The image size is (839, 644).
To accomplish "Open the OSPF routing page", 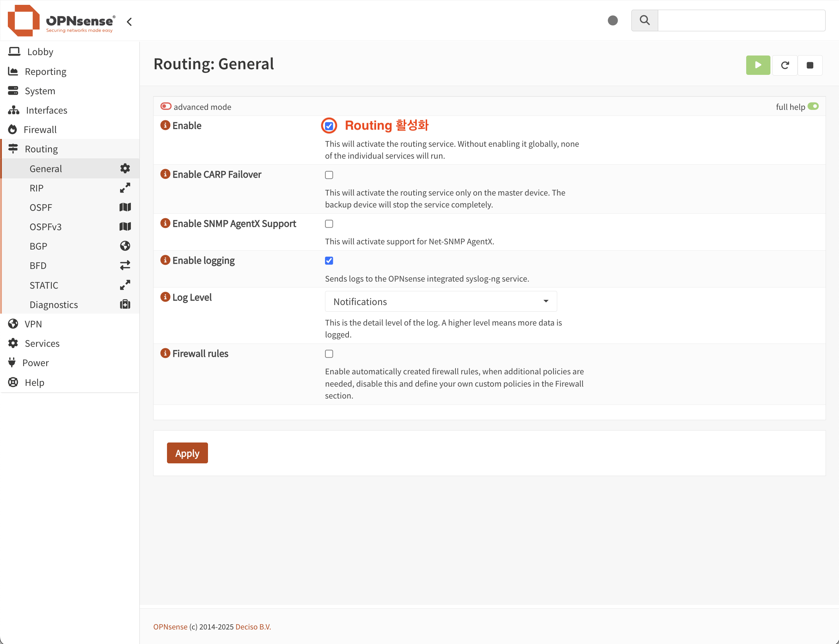I will coord(41,207).
